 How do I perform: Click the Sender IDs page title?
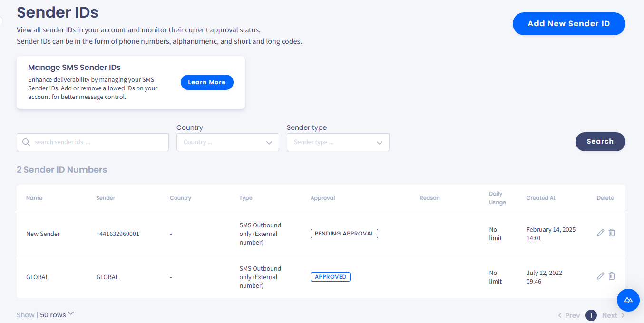58,12
